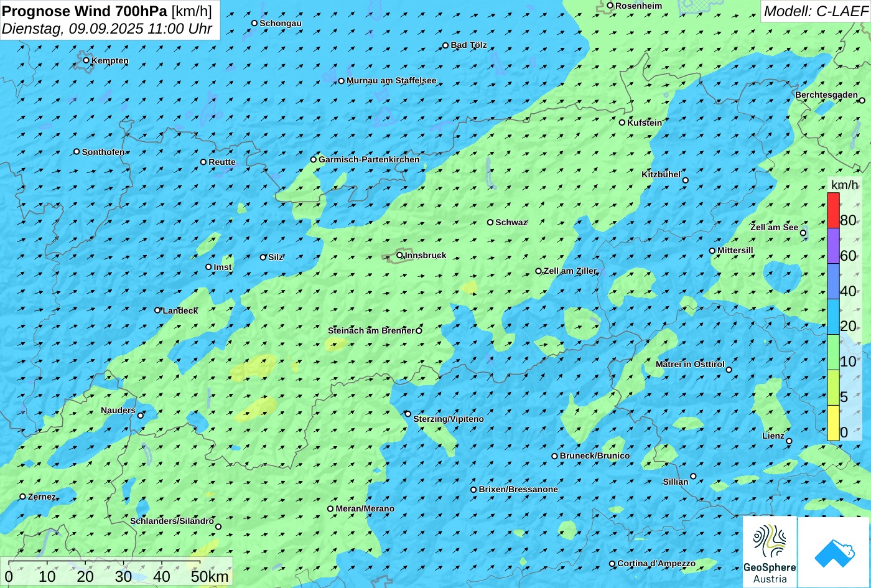
Task: Click the Sterzing/Vipiteno marker
Action: pyautogui.click(x=408, y=414)
